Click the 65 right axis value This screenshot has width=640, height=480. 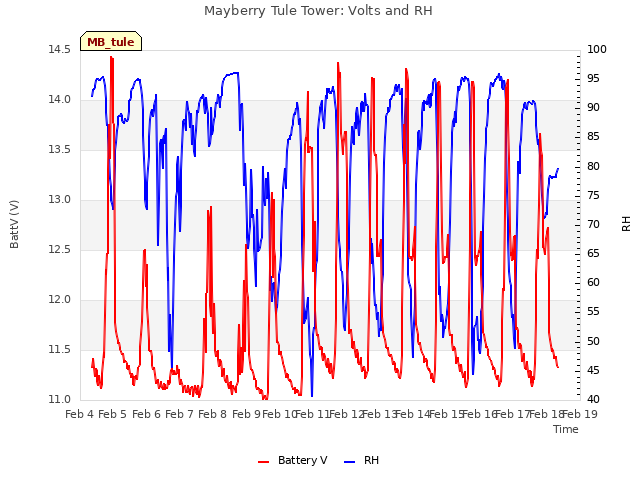pyautogui.click(x=593, y=253)
